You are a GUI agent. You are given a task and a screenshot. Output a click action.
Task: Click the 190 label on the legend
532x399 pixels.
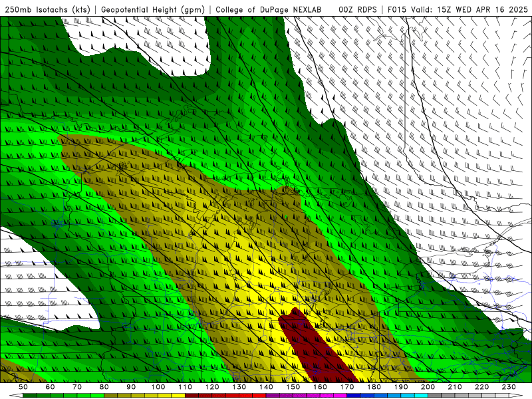tap(401, 387)
